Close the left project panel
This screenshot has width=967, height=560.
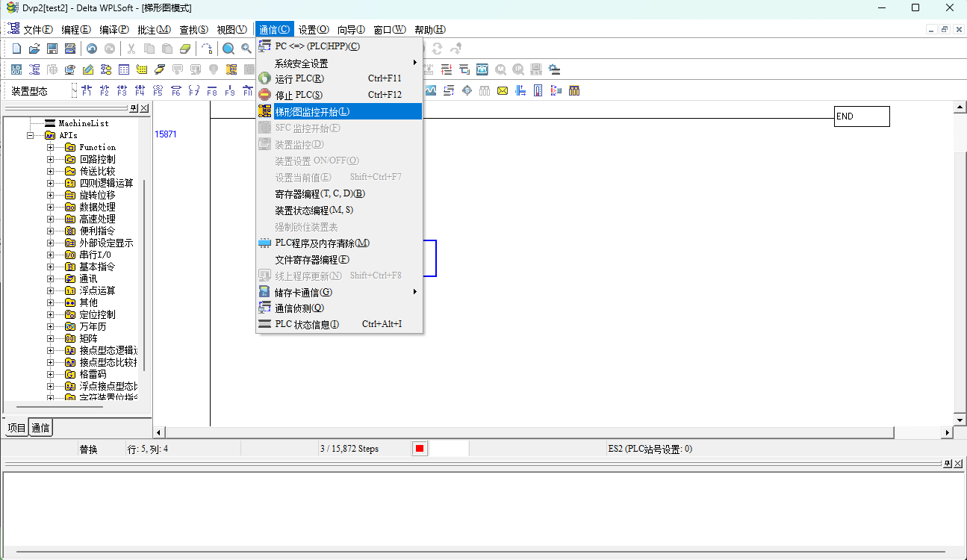144,108
